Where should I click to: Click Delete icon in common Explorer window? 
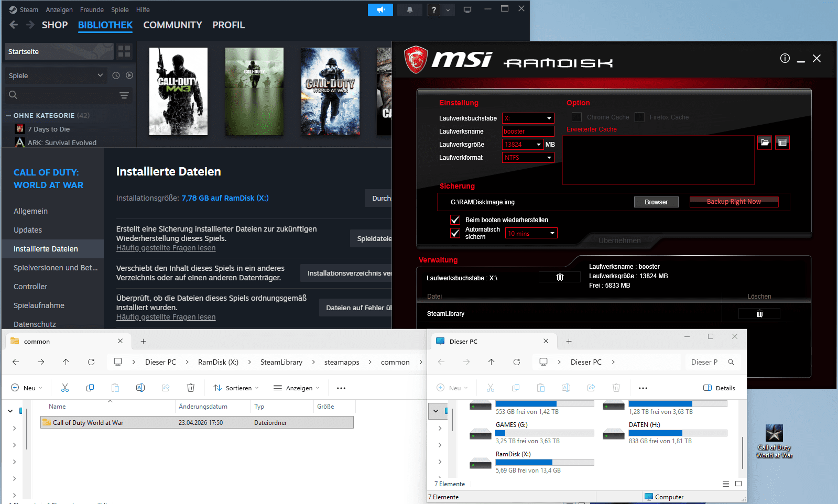coord(191,388)
